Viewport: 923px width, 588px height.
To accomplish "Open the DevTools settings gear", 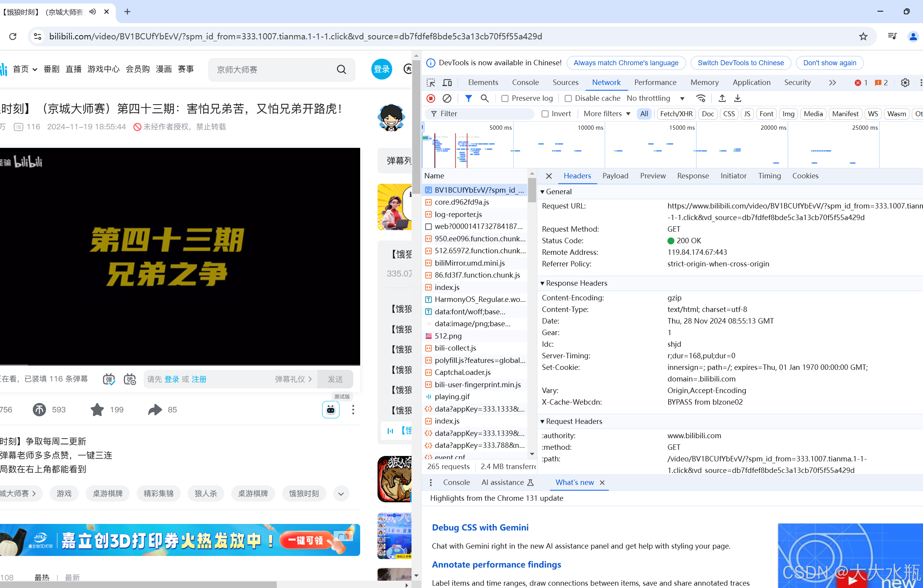I will click(x=905, y=82).
